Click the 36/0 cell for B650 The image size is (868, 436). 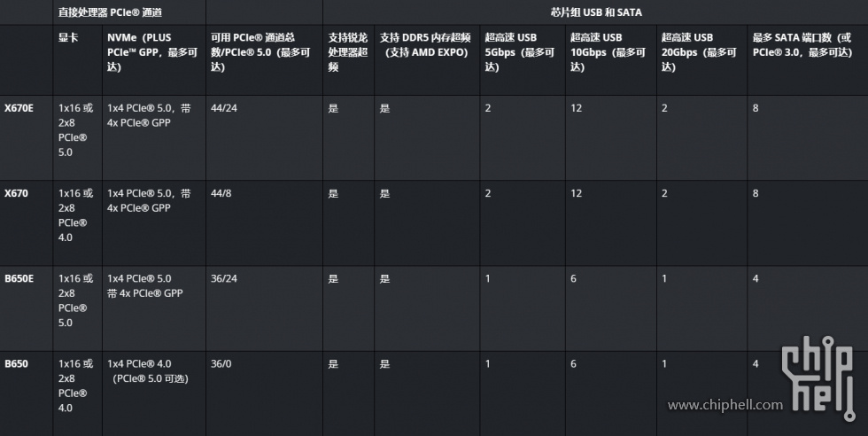221,364
